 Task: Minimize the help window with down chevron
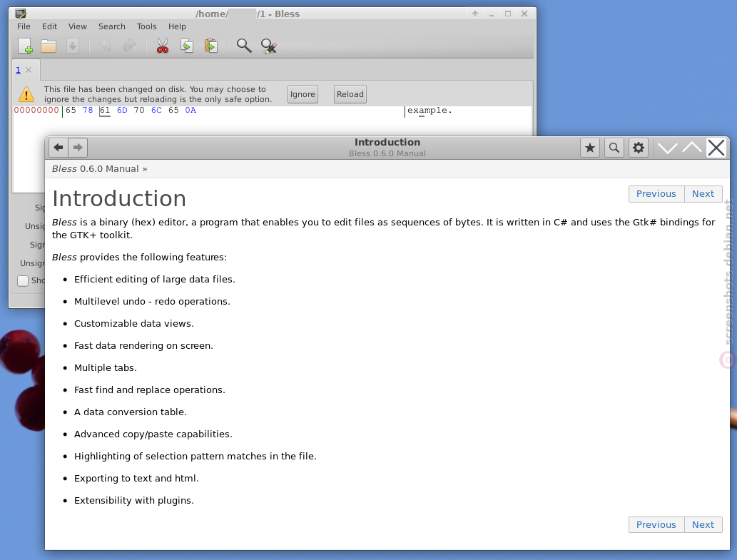tap(667, 148)
